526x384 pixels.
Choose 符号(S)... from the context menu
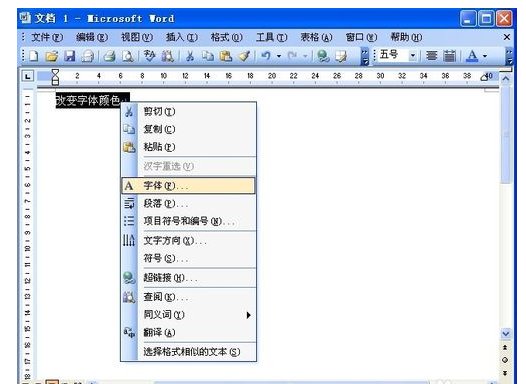tap(189, 258)
